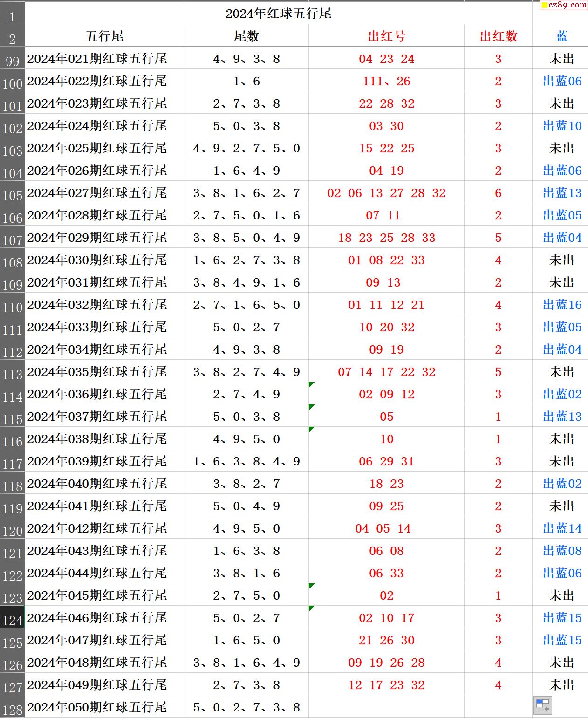The width and height of the screenshot is (588, 718).
Task: Select empty 出红号 cell in row 128
Action: [386, 707]
